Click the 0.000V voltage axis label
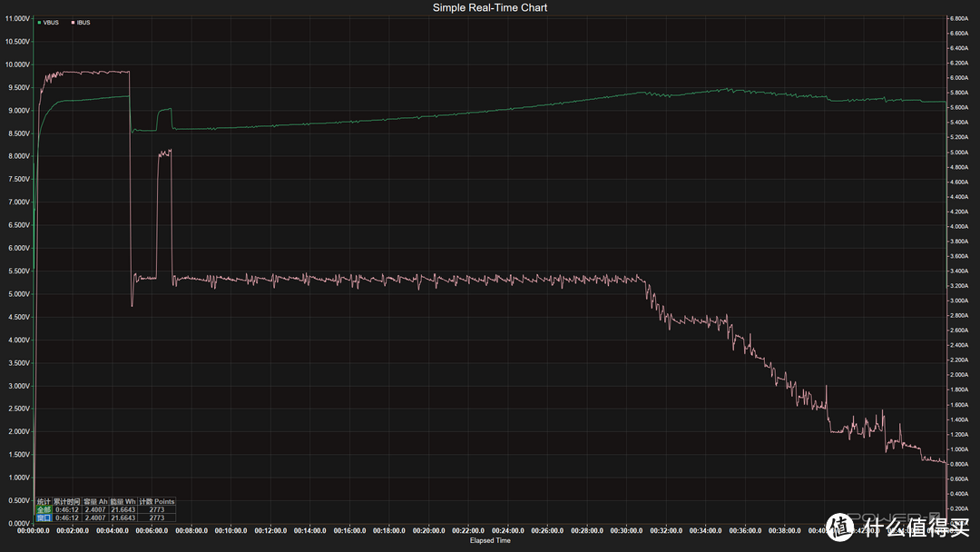Image resolution: width=980 pixels, height=552 pixels. 19,523
